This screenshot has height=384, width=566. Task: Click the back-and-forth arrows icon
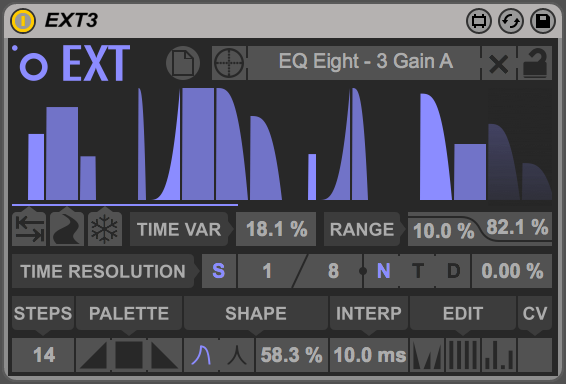29,228
